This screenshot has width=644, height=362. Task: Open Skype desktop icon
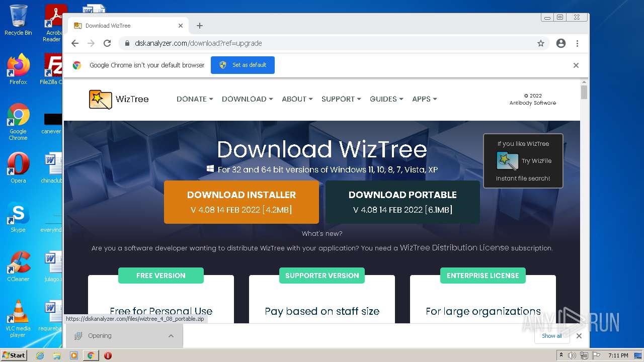point(18,217)
